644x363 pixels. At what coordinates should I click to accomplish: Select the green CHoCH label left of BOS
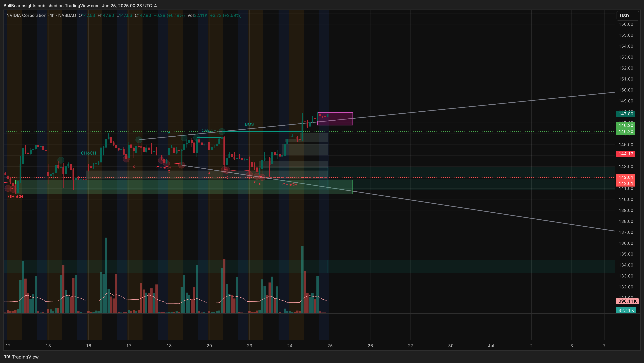pyautogui.click(x=209, y=131)
